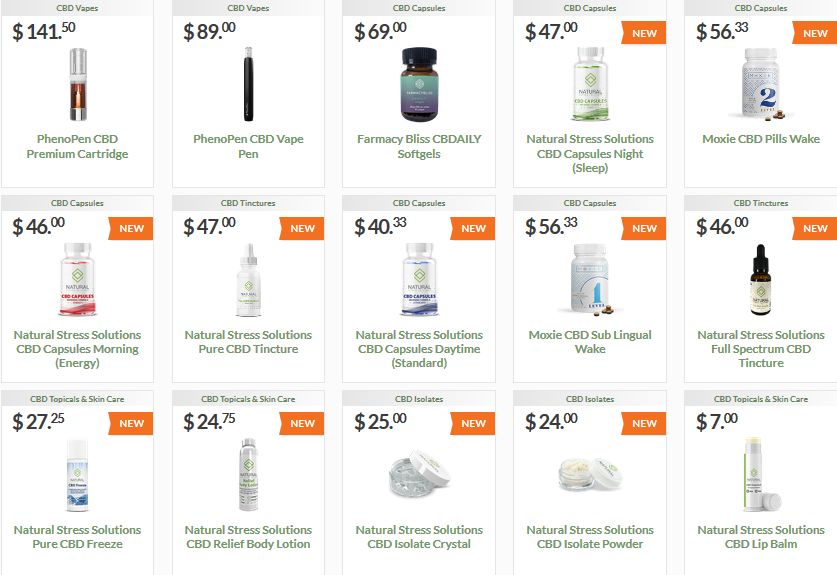This screenshot has height=575, width=837.
Task: Click CBD Vapes category label above PhenoPen Cartridge
Action: coord(77,8)
